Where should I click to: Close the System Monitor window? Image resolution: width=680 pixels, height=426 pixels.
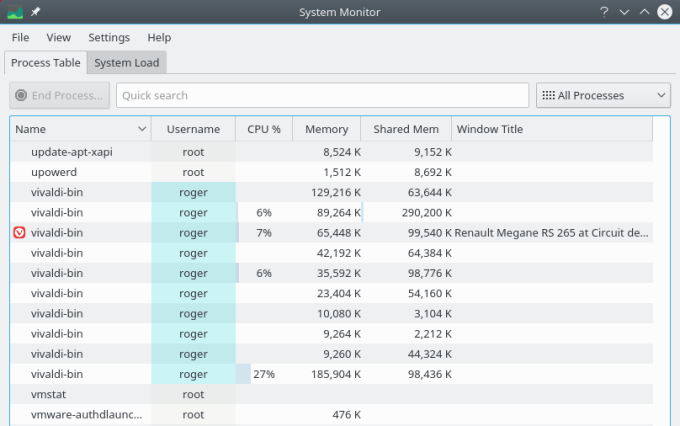coord(664,12)
